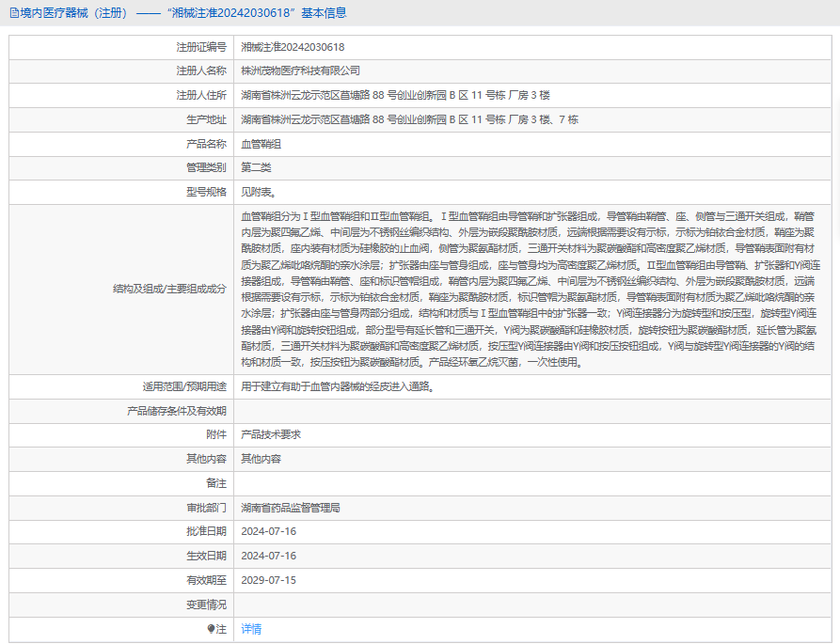
Task: Click the 管理类别 value 第二类
Action: pyautogui.click(x=256, y=167)
